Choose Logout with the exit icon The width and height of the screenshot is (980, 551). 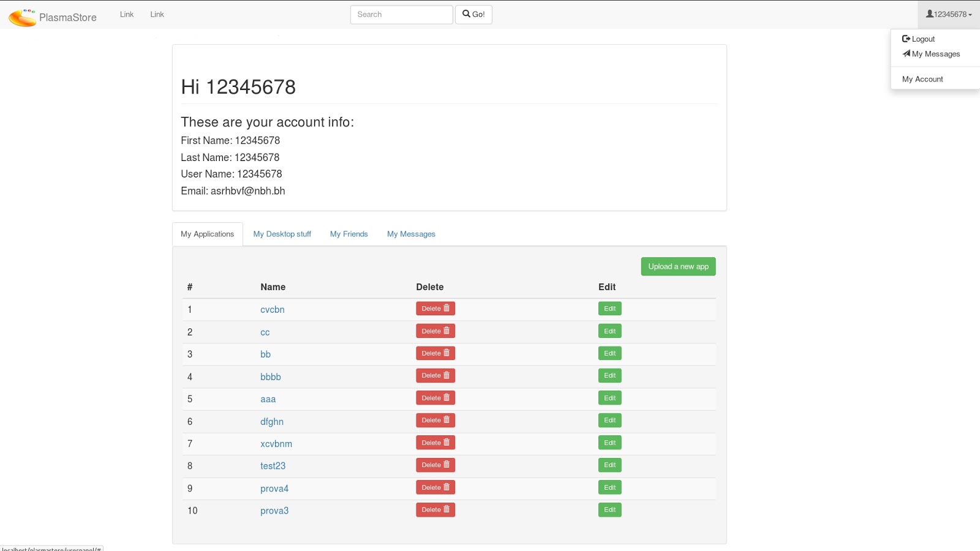pyautogui.click(x=918, y=39)
